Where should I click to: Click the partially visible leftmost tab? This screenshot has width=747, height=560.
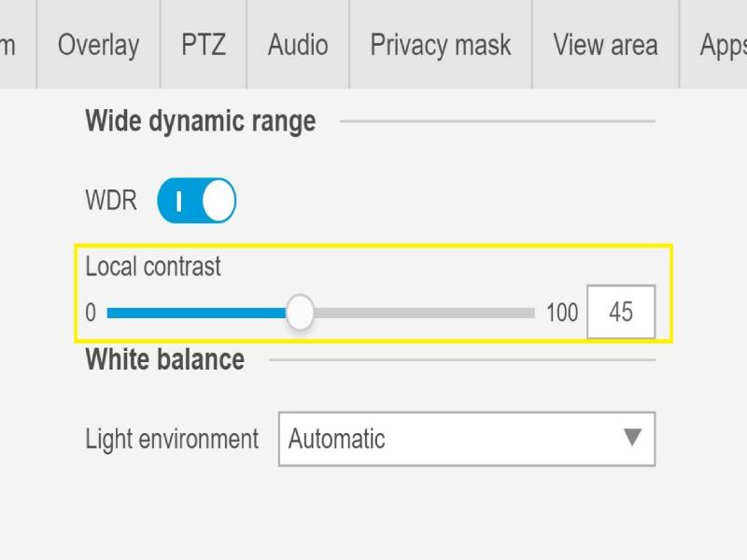11,45
